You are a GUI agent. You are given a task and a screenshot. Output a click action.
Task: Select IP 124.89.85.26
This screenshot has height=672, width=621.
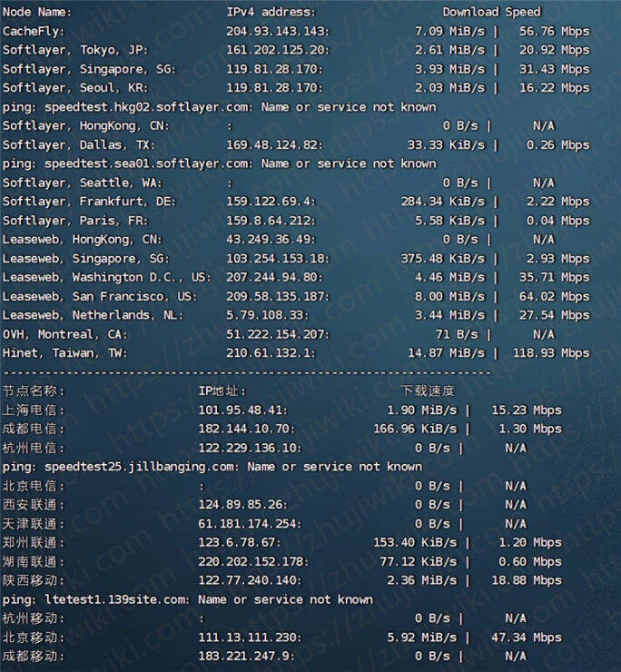point(243,505)
